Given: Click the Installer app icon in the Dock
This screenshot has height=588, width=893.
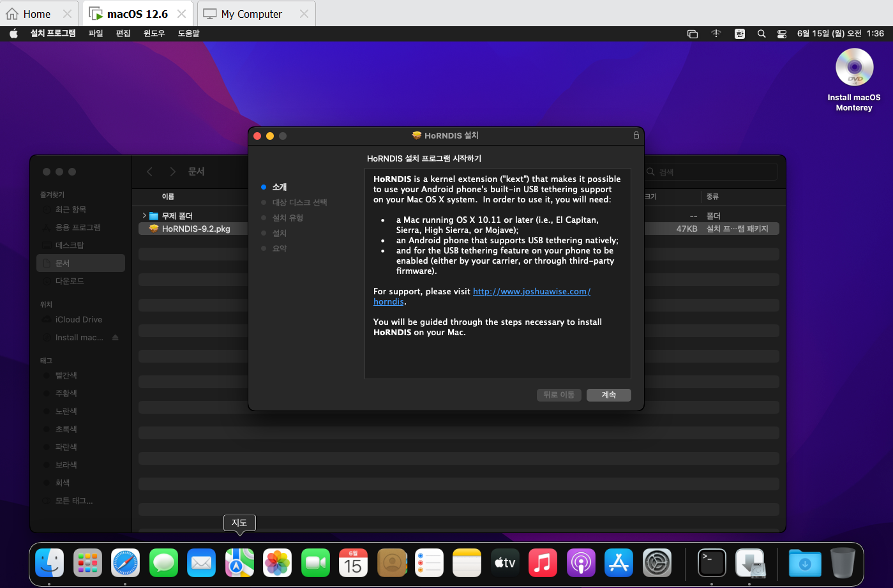Looking at the screenshot, I should (x=750, y=563).
